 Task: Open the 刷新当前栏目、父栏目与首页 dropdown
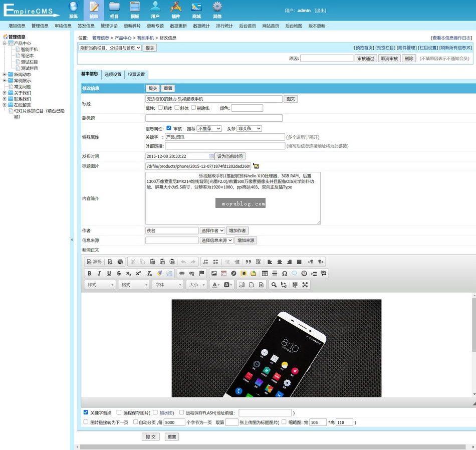click(110, 48)
